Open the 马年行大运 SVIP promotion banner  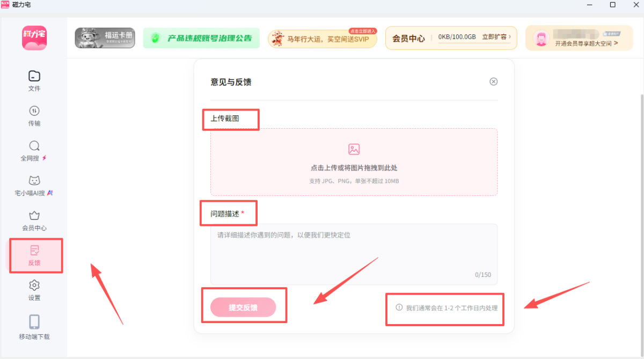tap(323, 38)
